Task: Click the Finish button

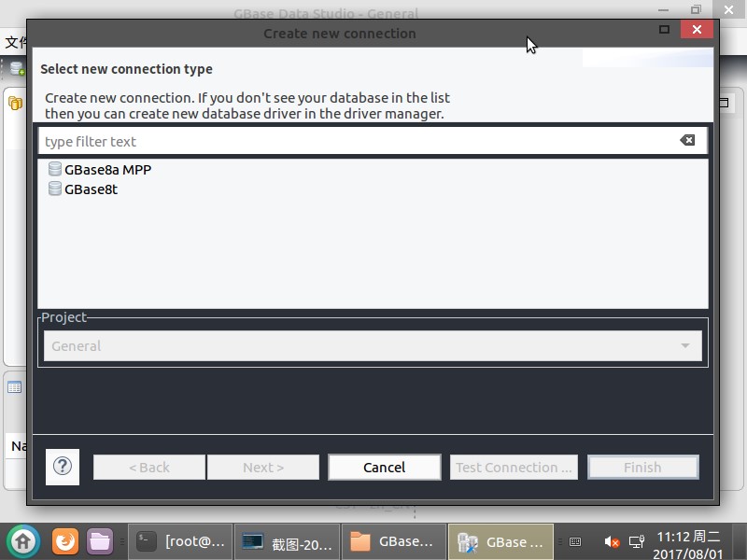Action: [x=642, y=468]
